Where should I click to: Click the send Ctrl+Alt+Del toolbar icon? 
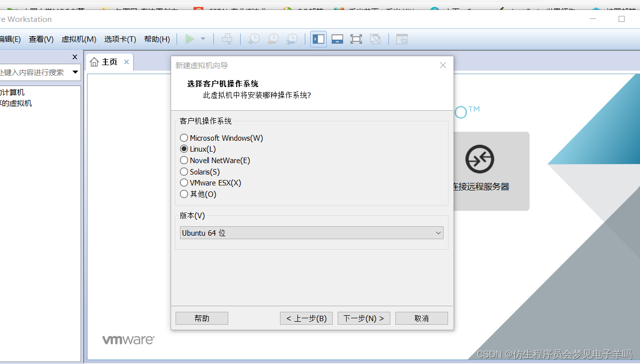point(227,39)
